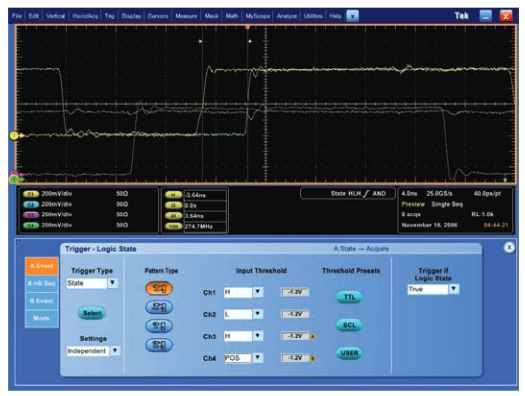Click the Ch3 knob assignment indicator
Image resolution: width=525 pixels, height=396 pixels.
(313, 336)
